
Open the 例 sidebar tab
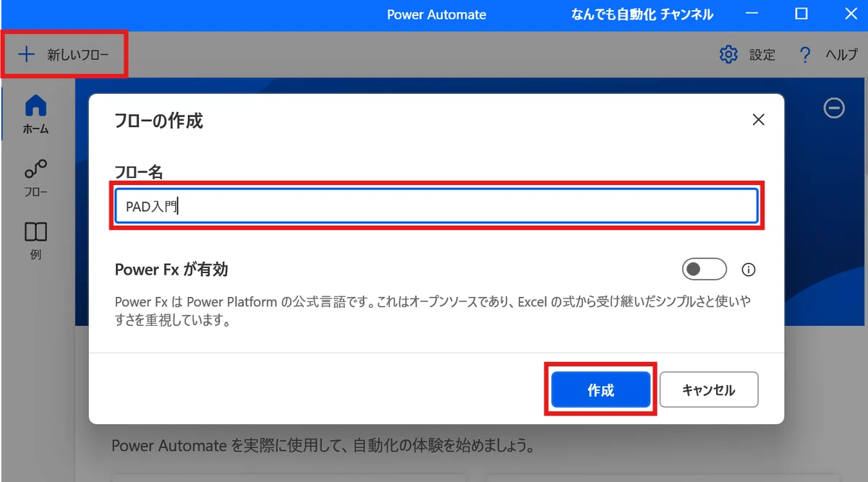35,241
